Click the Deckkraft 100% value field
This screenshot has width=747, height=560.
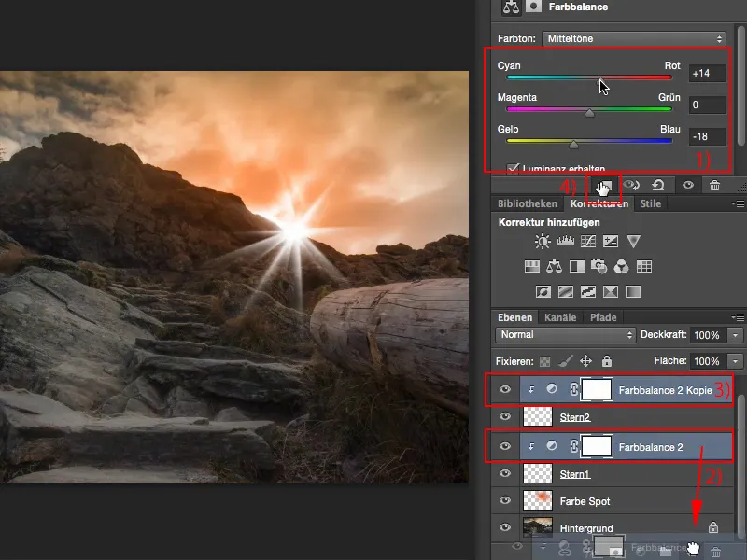click(x=708, y=335)
